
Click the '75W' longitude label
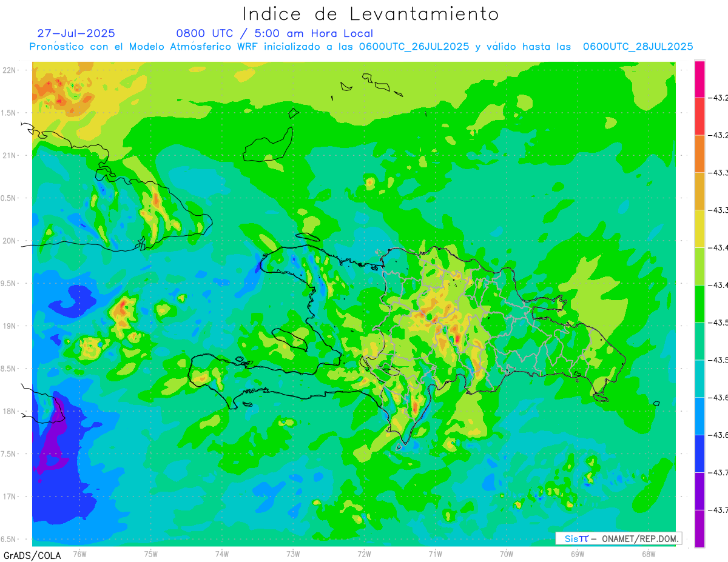click(151, 554)
